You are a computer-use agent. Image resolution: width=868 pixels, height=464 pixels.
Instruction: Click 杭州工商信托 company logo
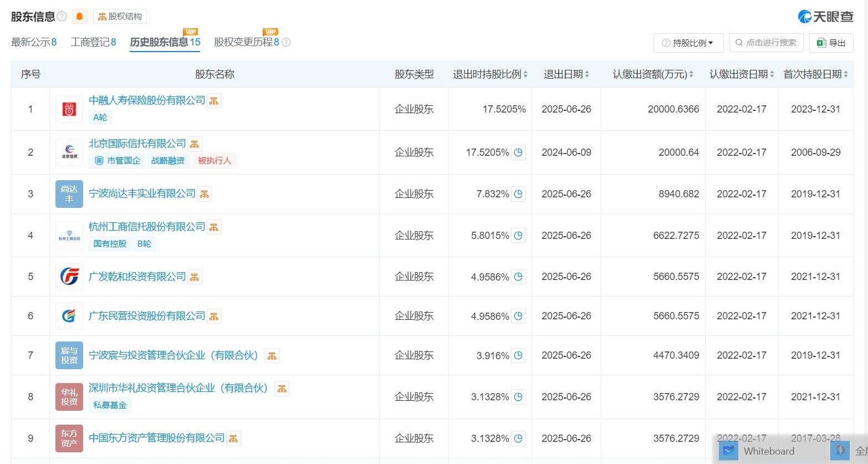pyautogui.click(x=69, y=236)
